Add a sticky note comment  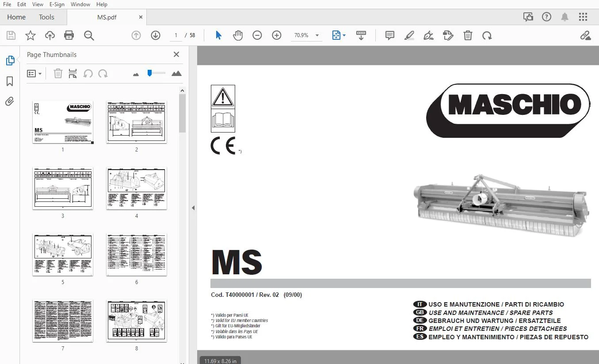click(x=390, y=35)
